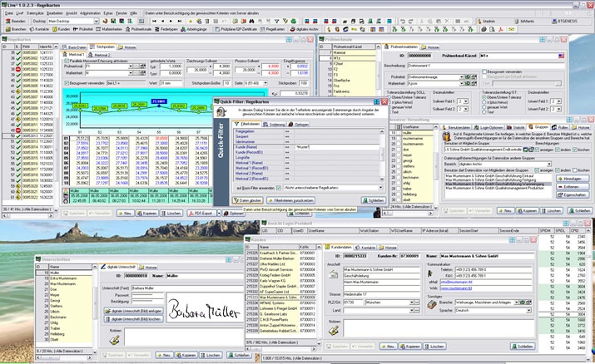Click the vertical scrollbar of Quick Filter criteria list
The width and height of the screenshot is (595, 364).
(382, 155)
